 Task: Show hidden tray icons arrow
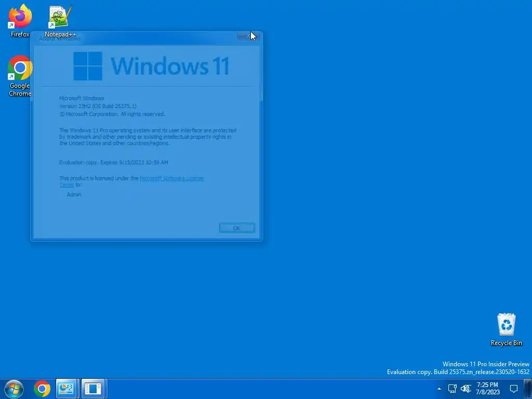pyautogui.click(x=439, y=389)
